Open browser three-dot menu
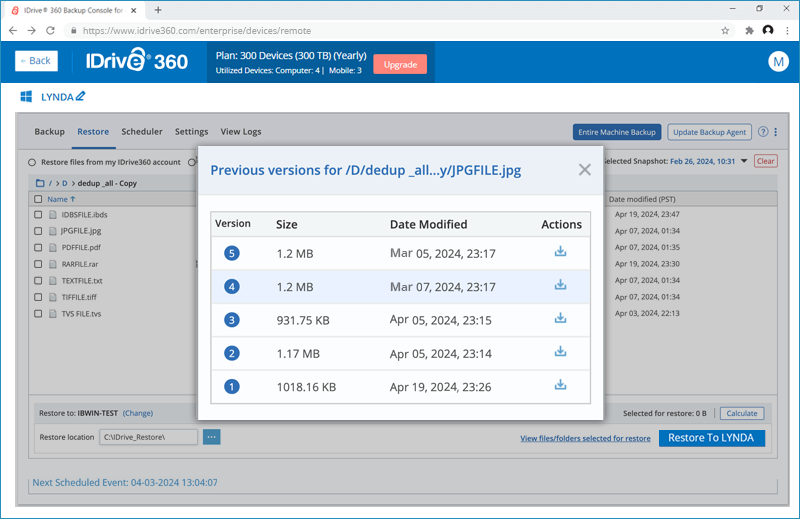This screenshot has height=519, width=800. (x=787, y=31)
